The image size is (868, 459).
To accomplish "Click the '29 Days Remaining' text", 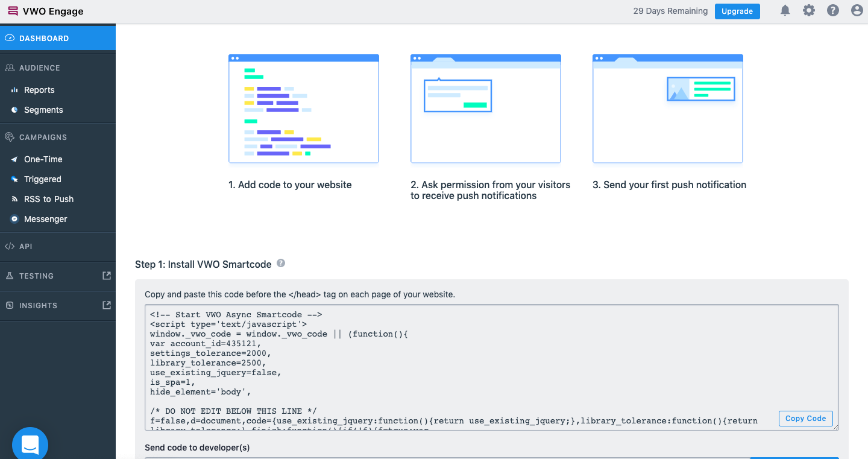I will pyautogui.click(x=670, y=11).
